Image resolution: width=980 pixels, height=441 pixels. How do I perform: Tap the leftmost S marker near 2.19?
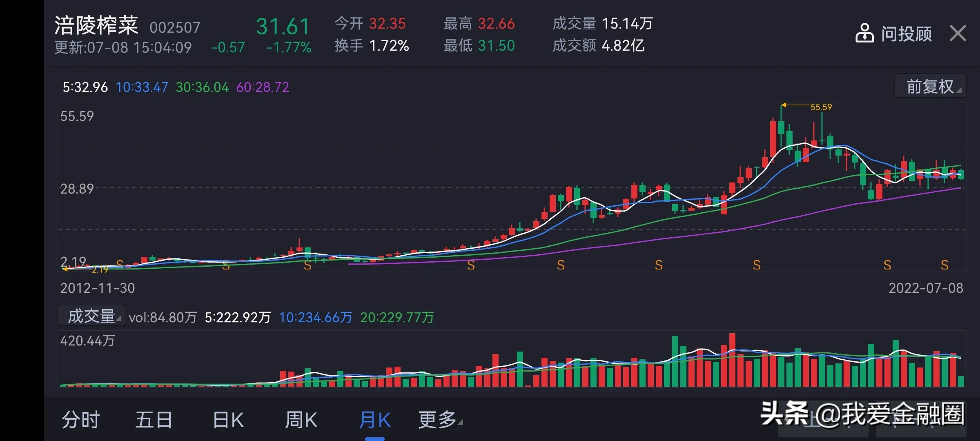(x=120, y=264)
